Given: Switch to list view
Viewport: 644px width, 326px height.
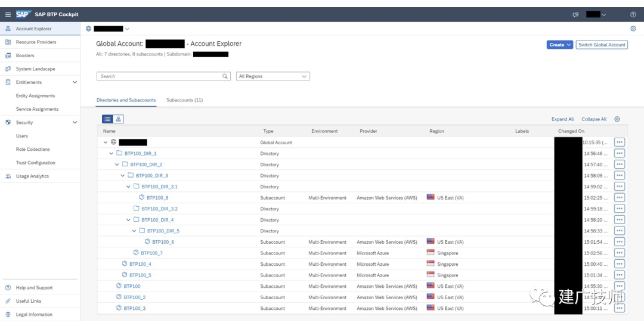Looking at the screenshot, I should click(x=107, y=119).
